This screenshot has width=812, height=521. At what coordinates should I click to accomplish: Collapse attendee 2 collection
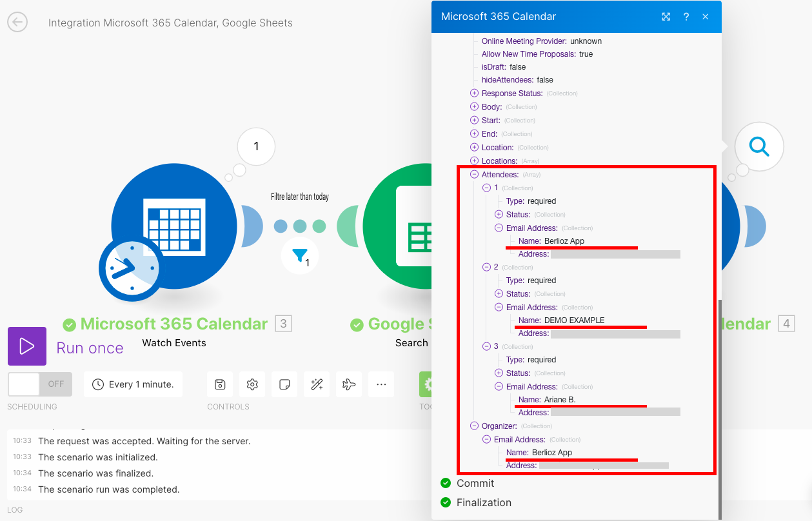(487, 267)
